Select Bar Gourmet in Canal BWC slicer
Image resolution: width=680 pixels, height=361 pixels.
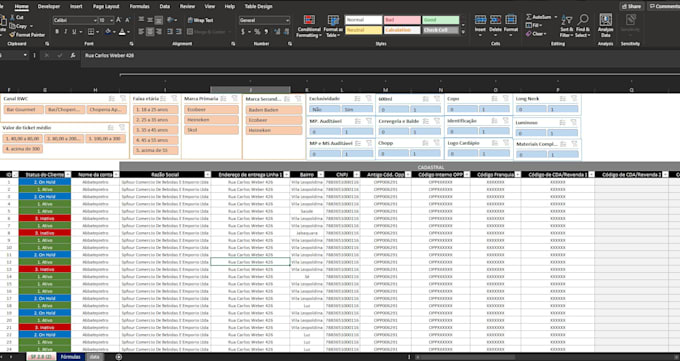[23, 110]
